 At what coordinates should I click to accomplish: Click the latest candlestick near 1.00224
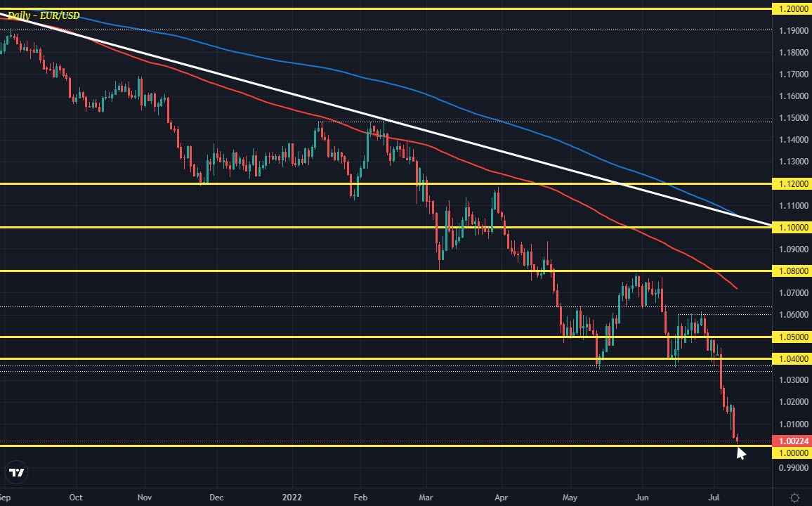click(x=737, y=439)
